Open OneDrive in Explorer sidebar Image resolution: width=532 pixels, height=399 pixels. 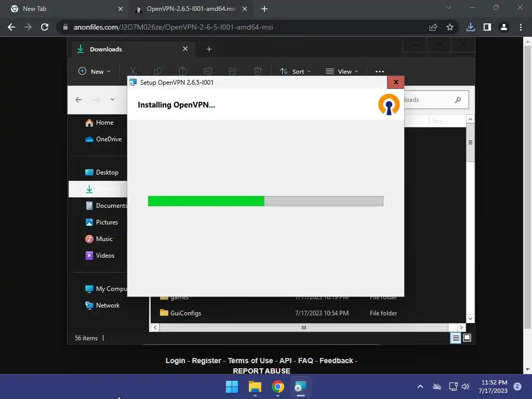pyautogui.click(x=103, y=139)
